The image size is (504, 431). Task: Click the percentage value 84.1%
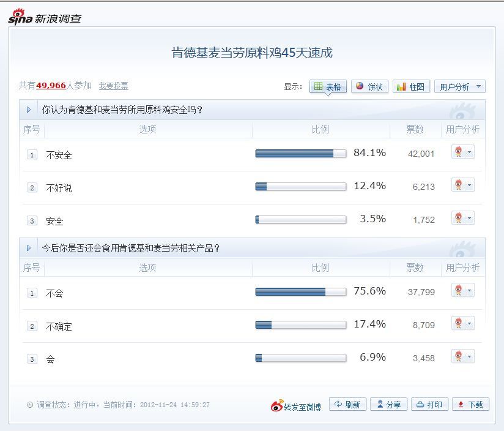[x=369, y=152]
